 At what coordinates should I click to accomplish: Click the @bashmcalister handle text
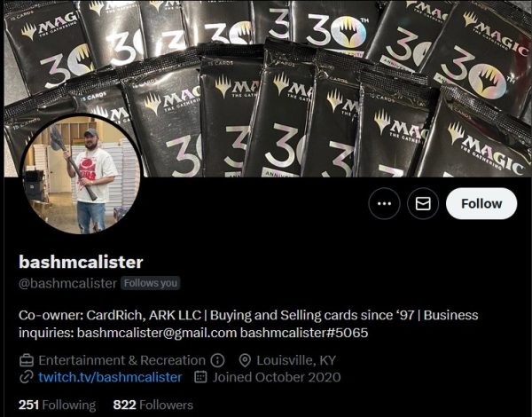click(67, 283)
